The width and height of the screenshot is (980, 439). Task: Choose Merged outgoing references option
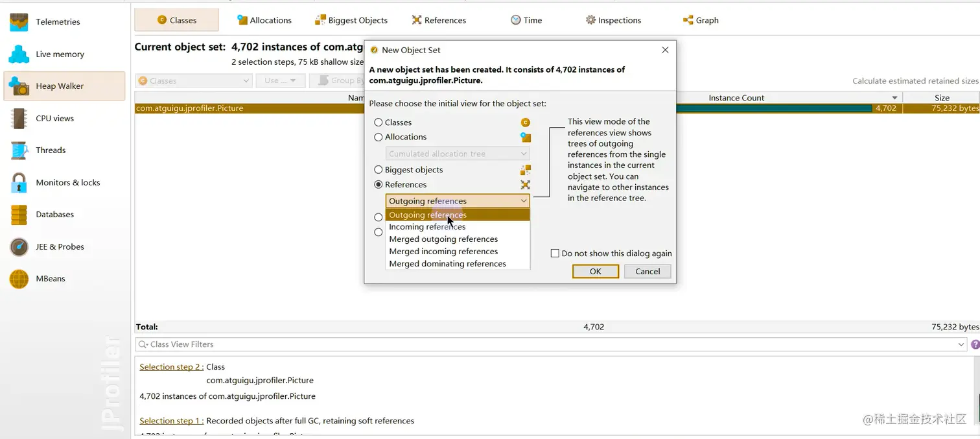pyautogui.click(x=458, y=239)
